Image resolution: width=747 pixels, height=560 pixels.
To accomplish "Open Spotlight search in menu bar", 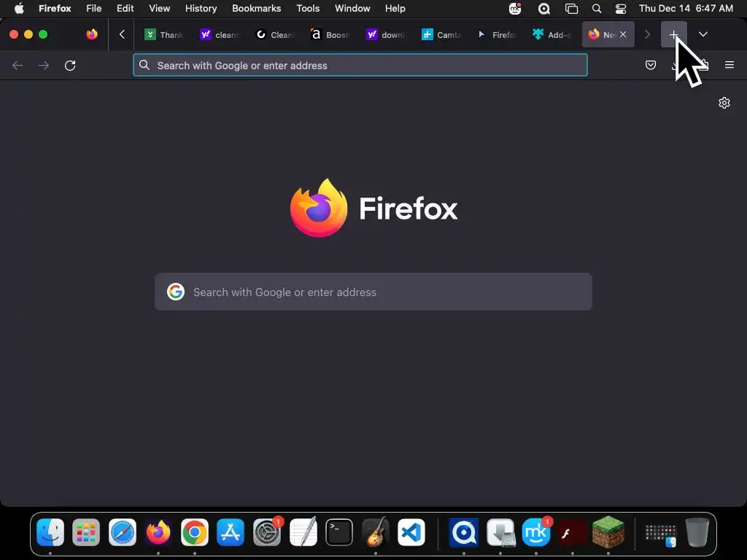I will pos(597,9).
